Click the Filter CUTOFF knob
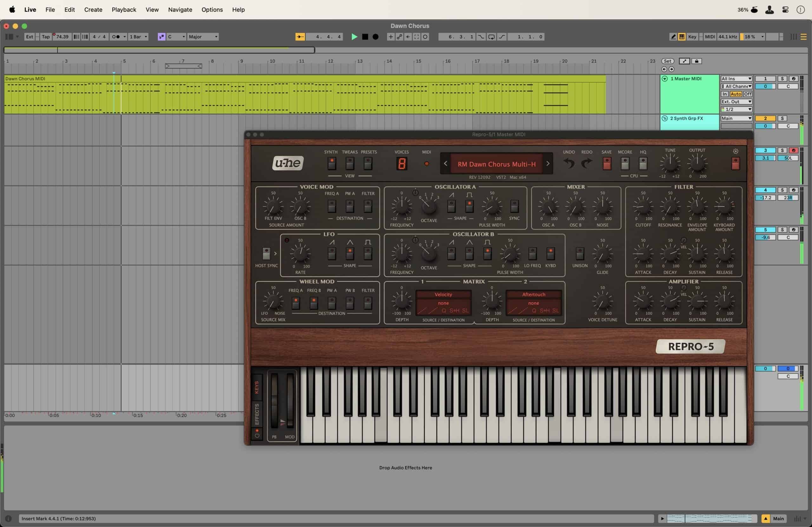 point(643,207)
